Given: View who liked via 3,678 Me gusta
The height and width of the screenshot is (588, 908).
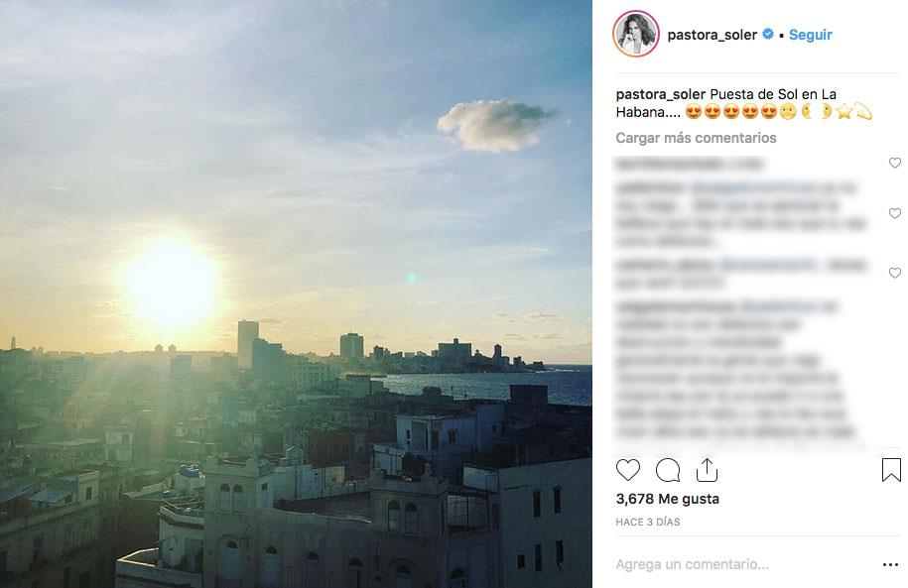Looking at the screenshot, I should [667, 499].
